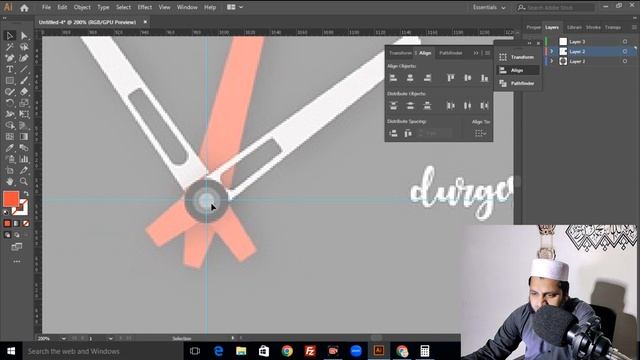Screen dimensions: 640x360
Task: Select the Rotate tool
Action: click(10, 103)
